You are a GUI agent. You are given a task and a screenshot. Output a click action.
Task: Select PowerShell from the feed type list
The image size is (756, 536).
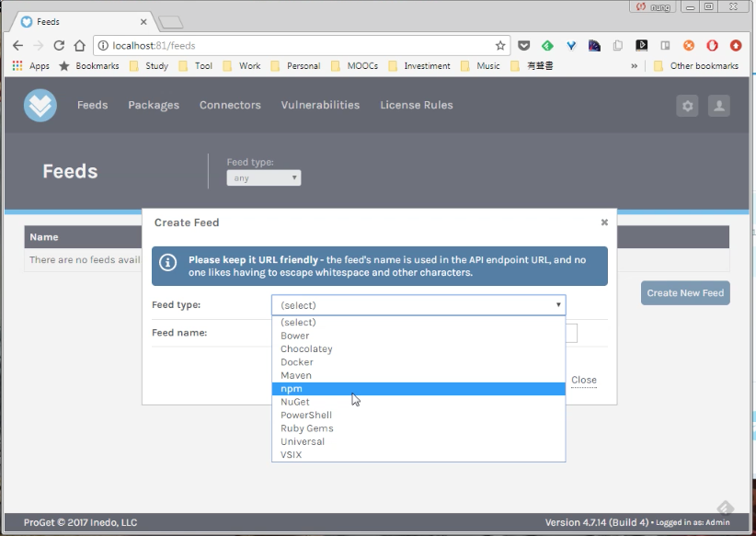pos(418,415)
